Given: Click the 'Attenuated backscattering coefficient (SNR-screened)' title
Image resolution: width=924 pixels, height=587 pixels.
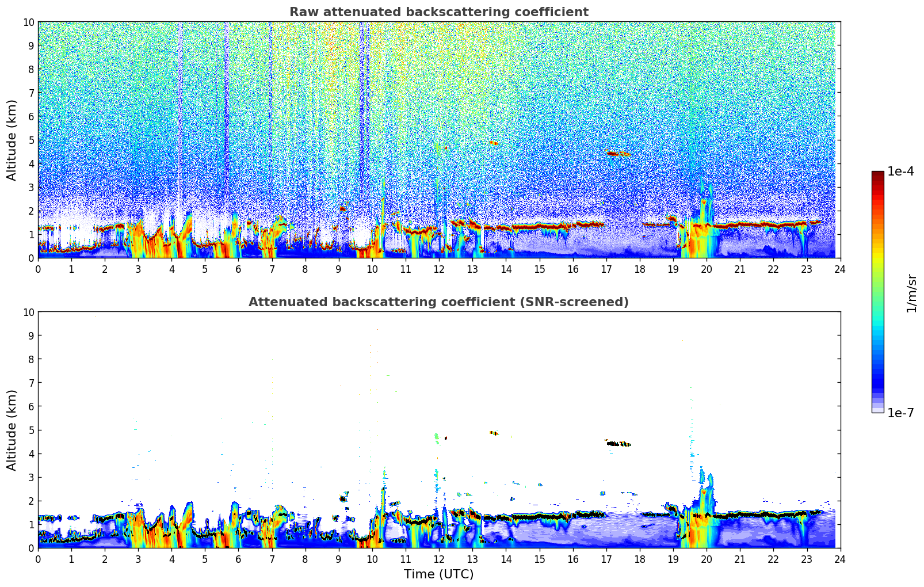Looking at the screenshot, I should coord(438,302).
